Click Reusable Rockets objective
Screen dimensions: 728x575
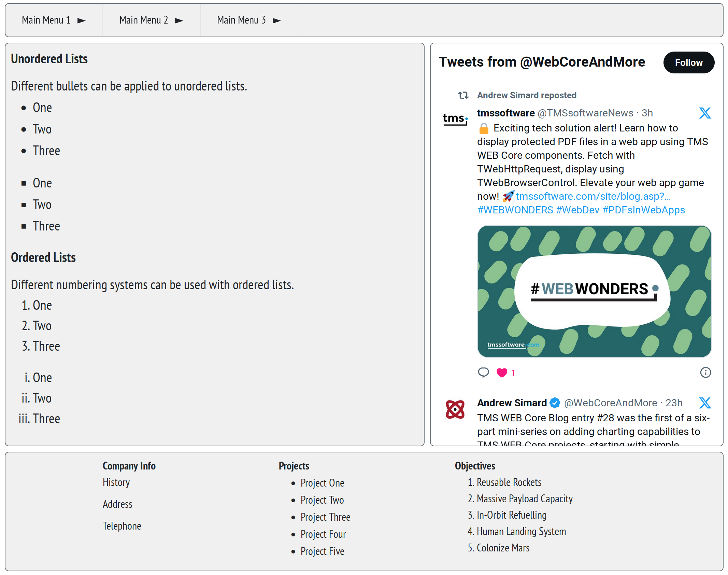(509, 482)
